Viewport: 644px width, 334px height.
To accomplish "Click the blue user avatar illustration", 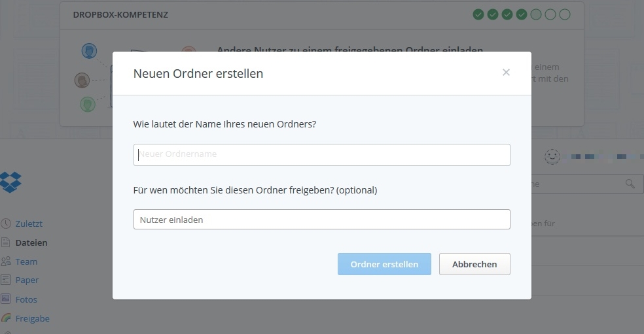I will [90, 51].
